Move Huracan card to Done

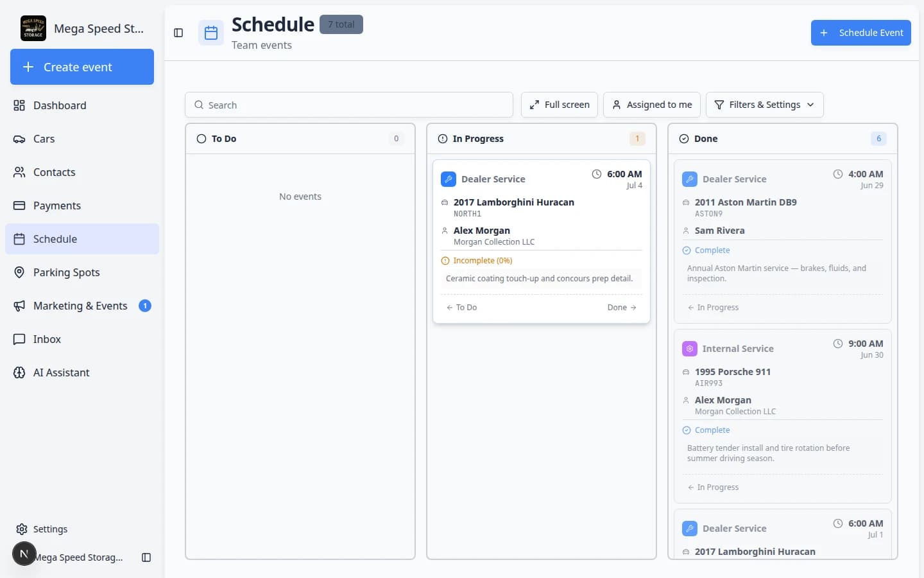click(622, 308)
